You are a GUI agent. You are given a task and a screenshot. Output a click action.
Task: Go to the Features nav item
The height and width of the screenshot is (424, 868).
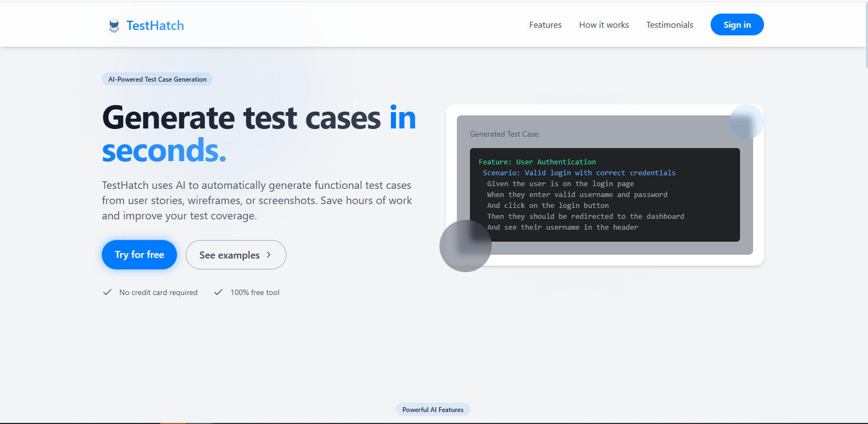pos(545,25)
